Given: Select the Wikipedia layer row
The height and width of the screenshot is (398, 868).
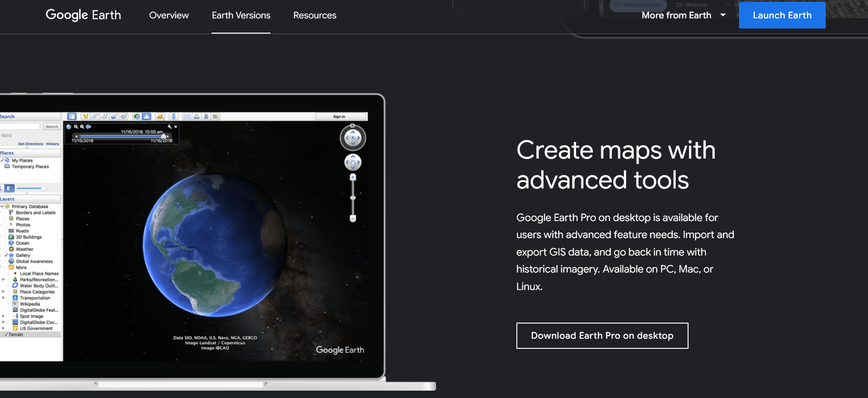Looking at the screenshot, I should (30, 304).
